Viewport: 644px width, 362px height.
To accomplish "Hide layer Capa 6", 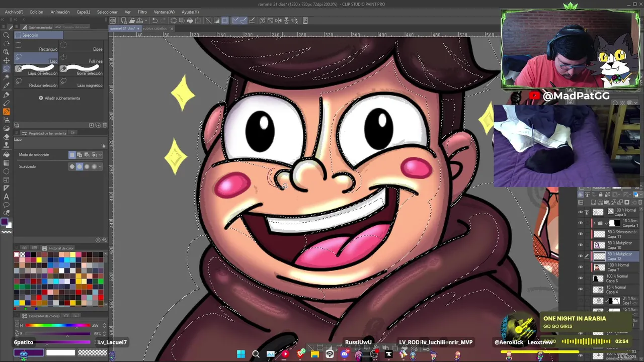I will 580,279.
